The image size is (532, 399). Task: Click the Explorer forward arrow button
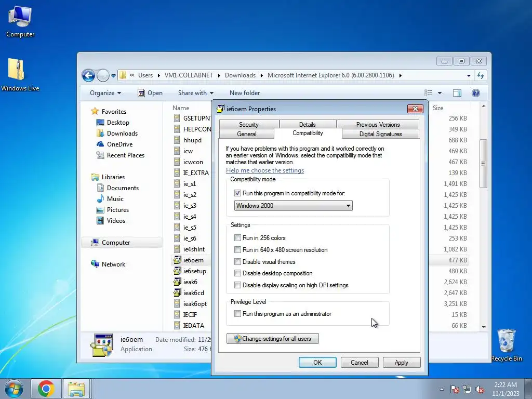pos(103,75)
